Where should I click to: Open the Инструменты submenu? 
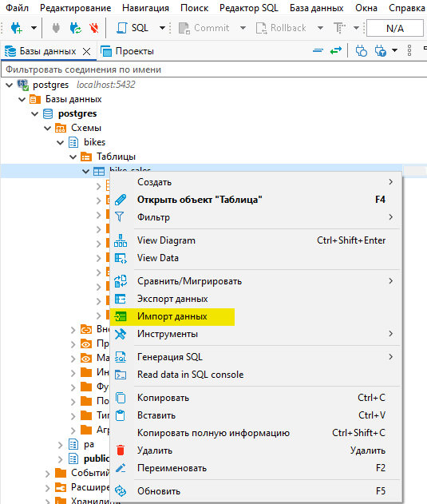[x=255, y=334]
